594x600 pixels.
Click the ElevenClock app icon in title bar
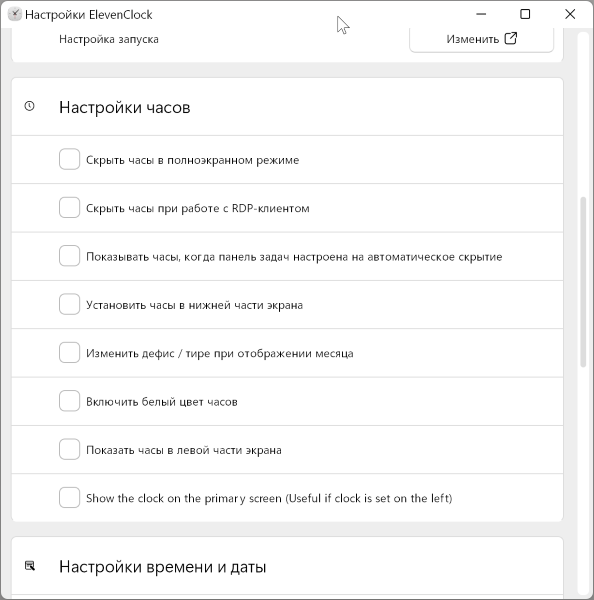tap(15, 15)
